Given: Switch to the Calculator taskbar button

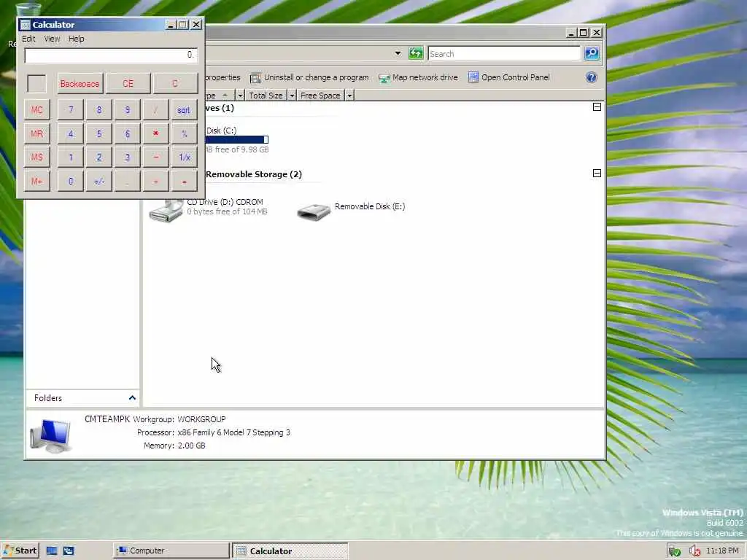Looking at the screenshot, I should click(x=290, y=551).
